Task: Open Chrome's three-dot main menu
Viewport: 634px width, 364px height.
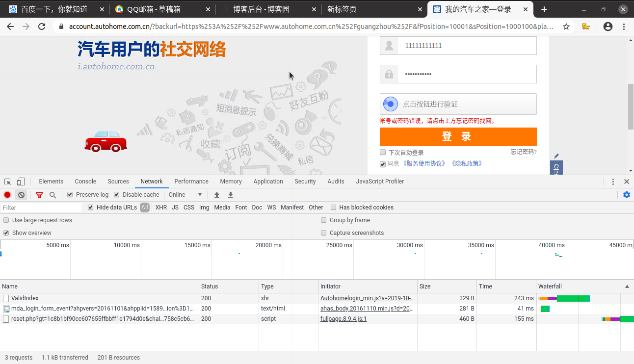Action: [624, 27]
